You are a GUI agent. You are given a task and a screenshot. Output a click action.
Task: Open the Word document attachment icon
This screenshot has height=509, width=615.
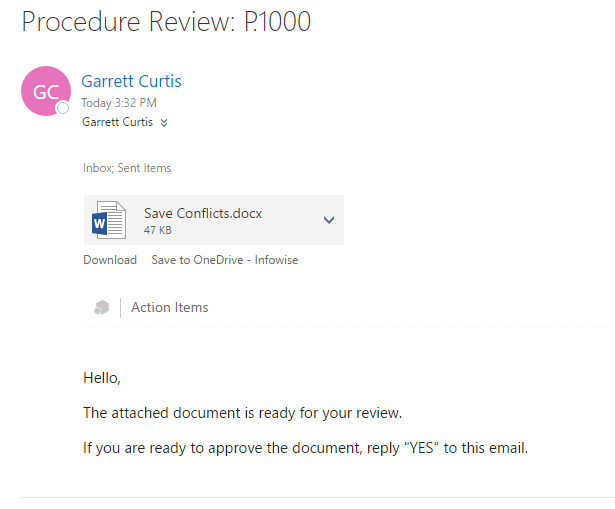tap(109, 220)
